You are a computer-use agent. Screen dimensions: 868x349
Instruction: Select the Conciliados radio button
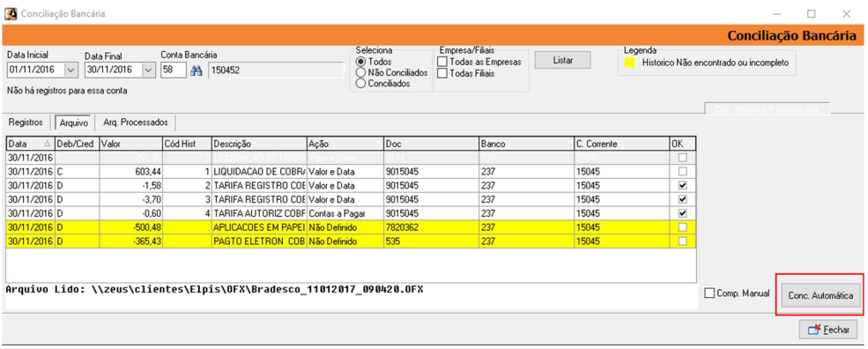pyautogui.click(x=361, y=84)
